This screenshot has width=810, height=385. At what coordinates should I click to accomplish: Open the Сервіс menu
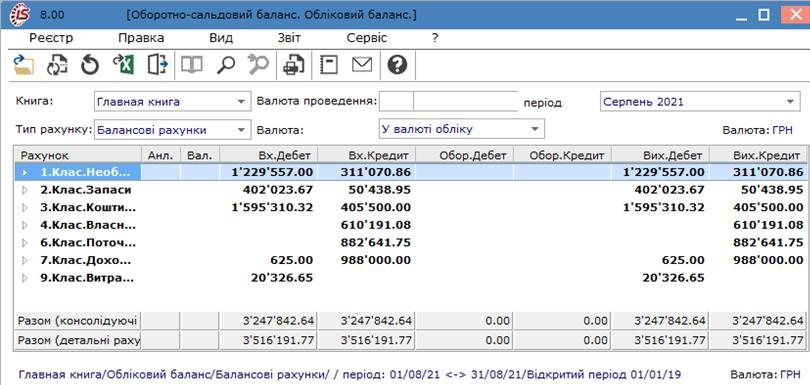click(x=367, y=38)
